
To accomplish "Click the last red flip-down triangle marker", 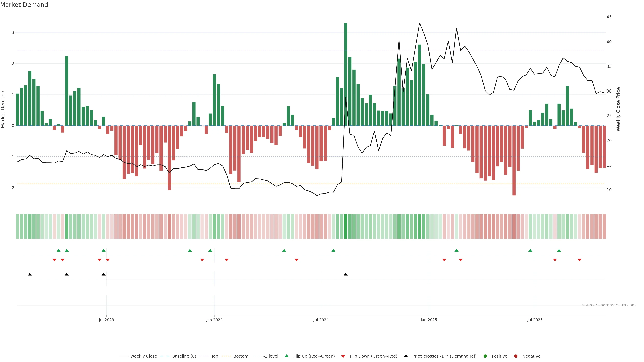I will [579, 260].
